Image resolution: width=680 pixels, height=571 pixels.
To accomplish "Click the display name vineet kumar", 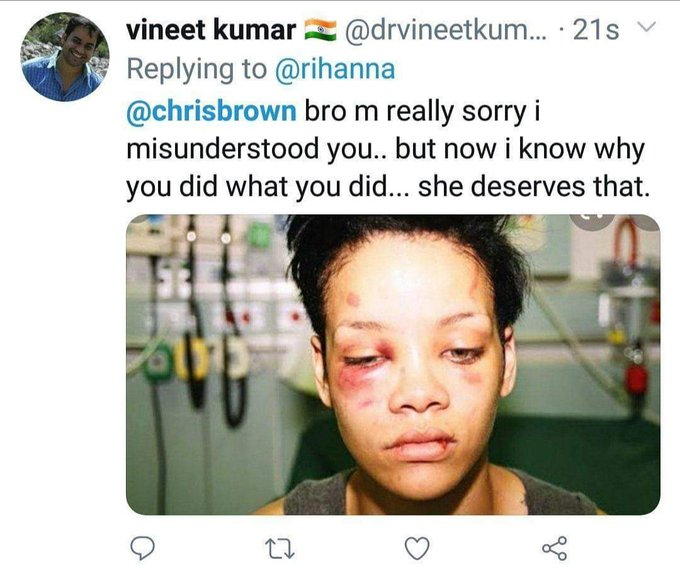I will pos(211,30).
